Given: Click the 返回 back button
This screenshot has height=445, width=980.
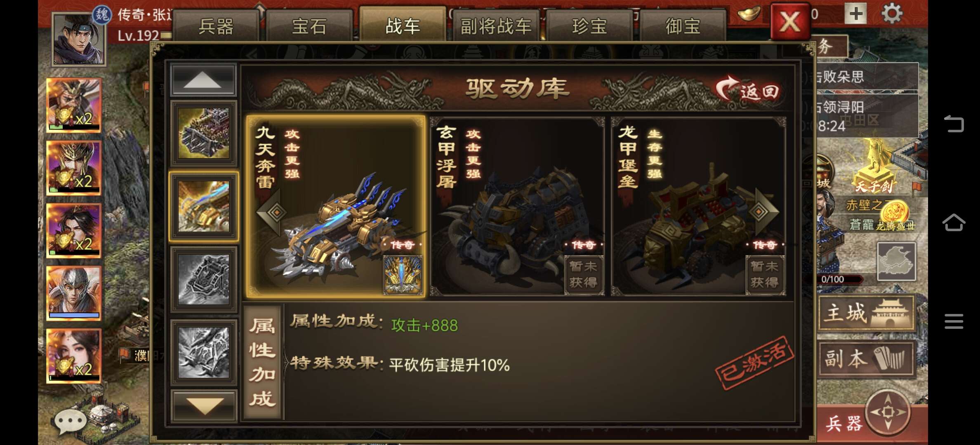Looking at the screenshot, I should pos(747,90).
